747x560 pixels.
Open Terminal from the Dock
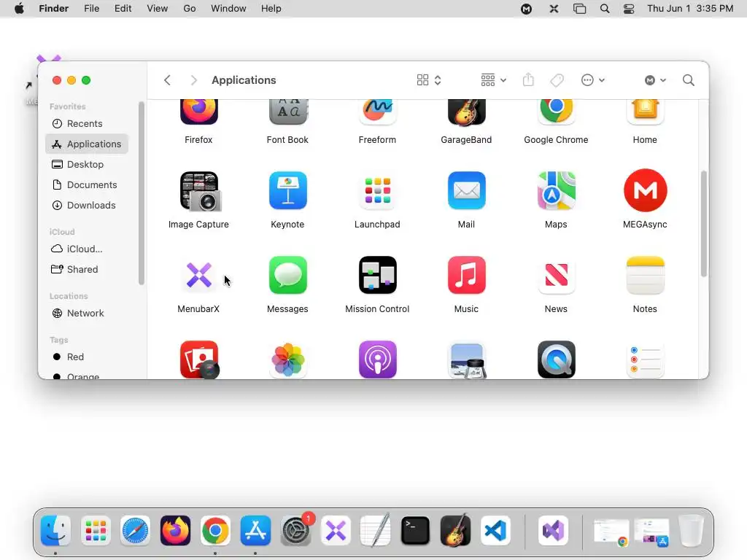tap(415, 531)
